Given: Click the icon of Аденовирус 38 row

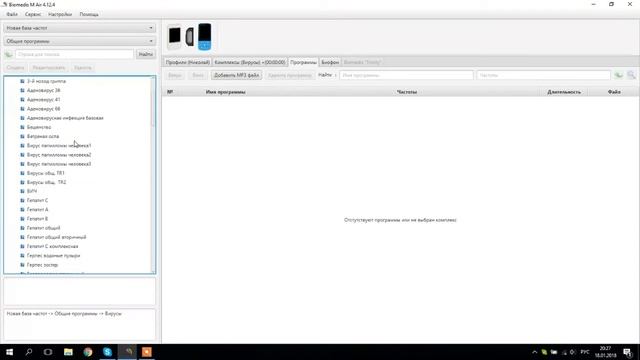Looking at the screenshot, I should click(22, 90).
